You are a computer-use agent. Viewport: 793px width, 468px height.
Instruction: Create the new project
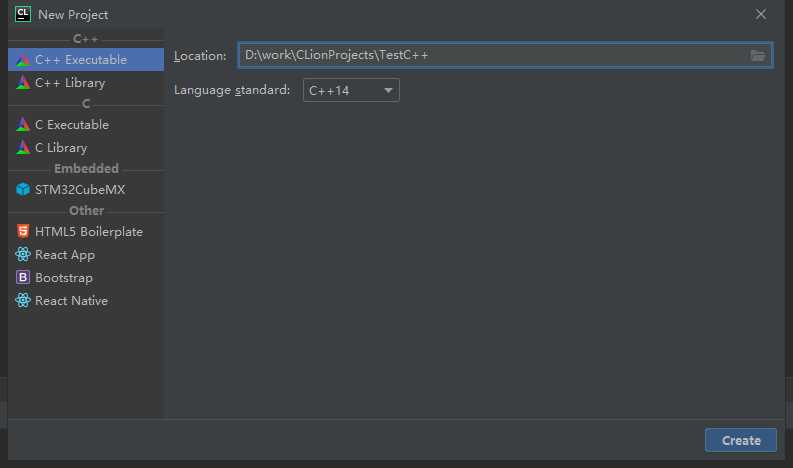pos(741,440)
